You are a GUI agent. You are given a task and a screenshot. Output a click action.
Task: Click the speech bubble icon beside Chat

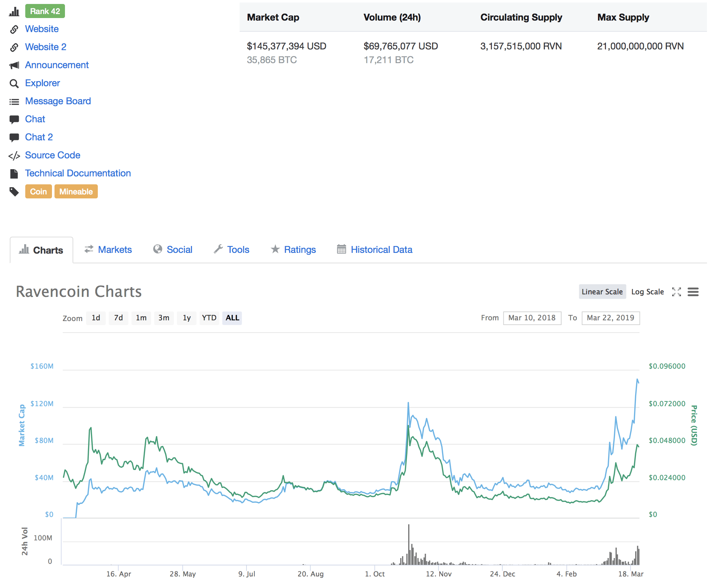(14, 120)
